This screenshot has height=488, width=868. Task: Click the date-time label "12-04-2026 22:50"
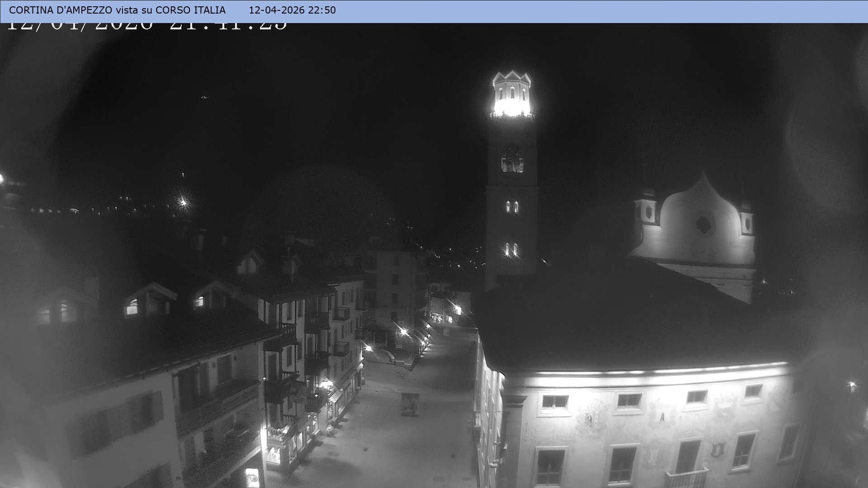click(x=292, y=10)
